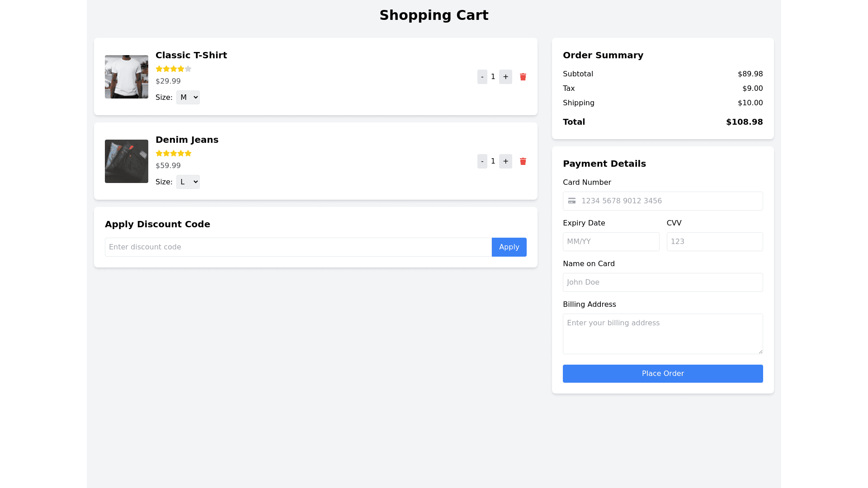Viewport: 868px width, 488px height.
Task: Click the Denim Jeans product image
Action: (127, 161)
